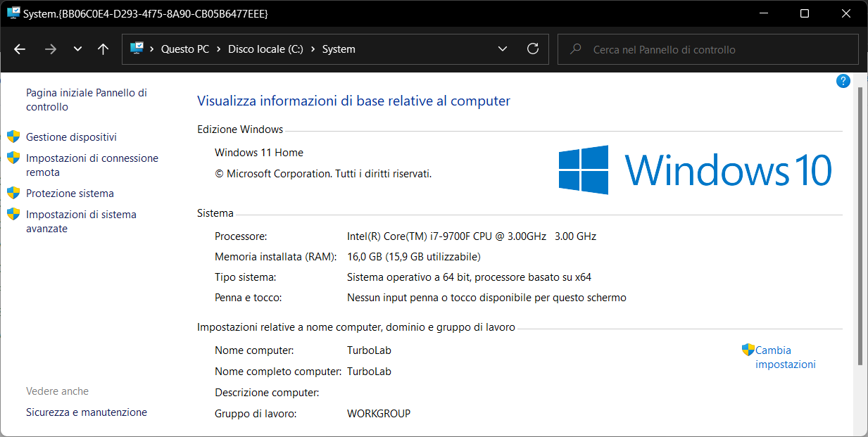Click Cambia impostazioni link
The image size is (868, 437).
pyautogui.click(x=785, y=357)
